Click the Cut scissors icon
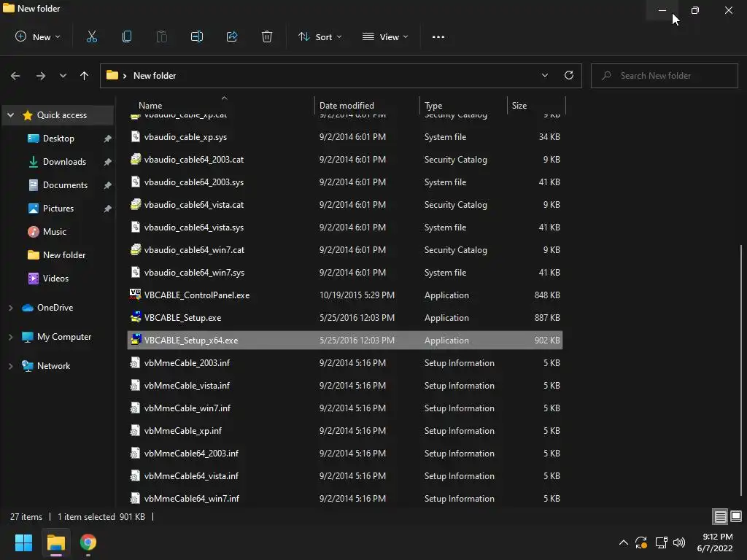The height and width of the screenshot is (560, 747). coord(91,36)
